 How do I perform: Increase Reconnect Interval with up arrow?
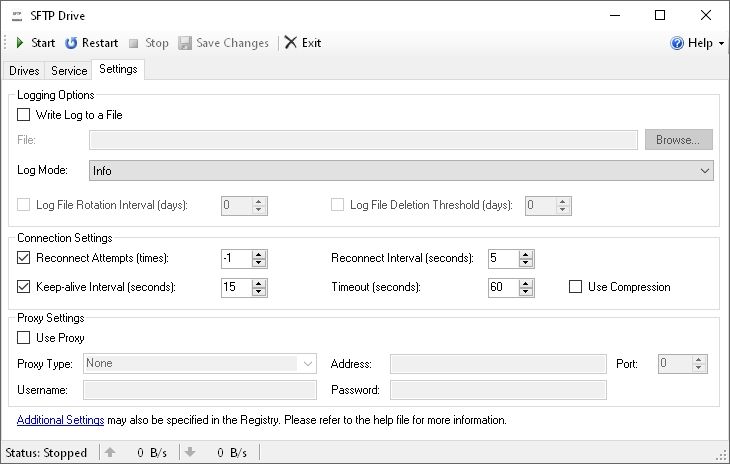click(526, 254)
